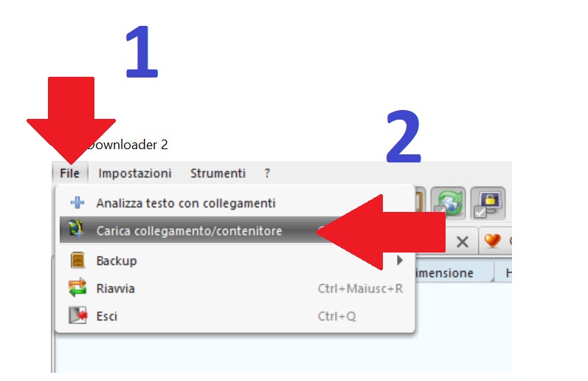588x381 pixels.
Task: Click the orange heart icon
Action: (492, 241)
